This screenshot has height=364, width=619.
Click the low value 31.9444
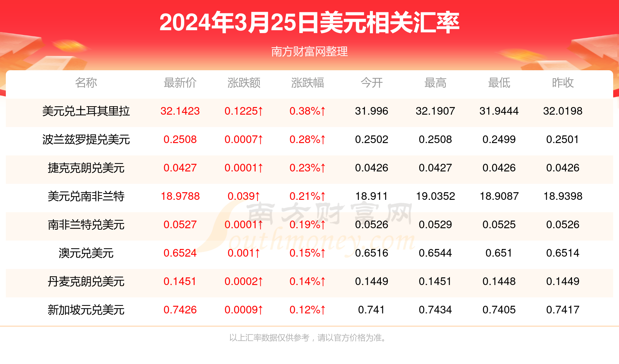(499, 111)
